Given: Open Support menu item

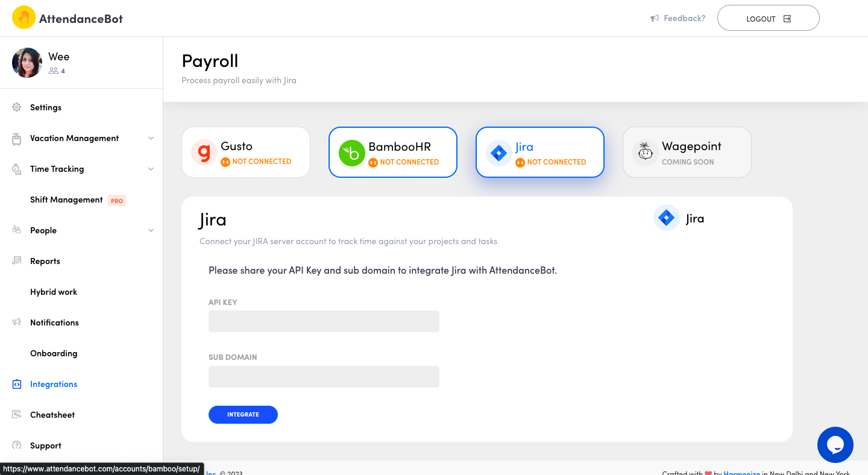Looking at the screenshot, I should [46, 445].
